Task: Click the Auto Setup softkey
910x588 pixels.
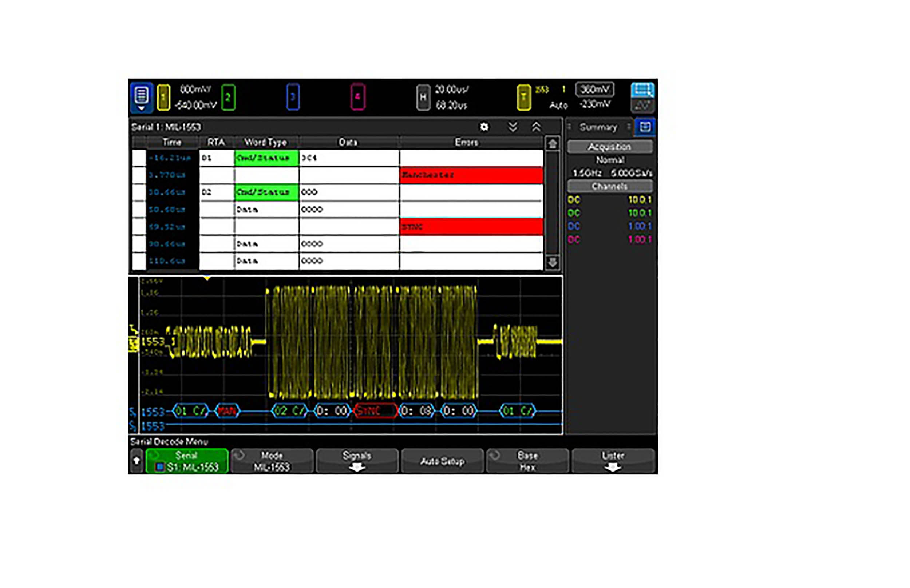Action: click(x=442, y=461)
